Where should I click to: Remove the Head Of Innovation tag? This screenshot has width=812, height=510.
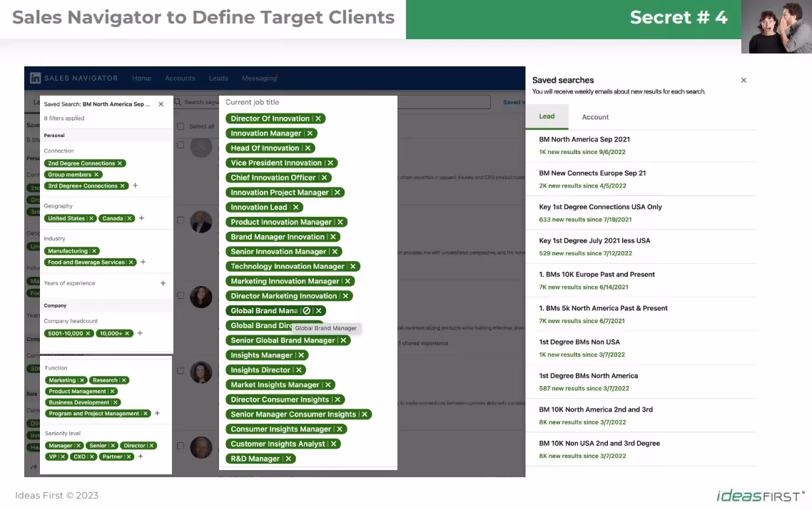pos(308,148)
